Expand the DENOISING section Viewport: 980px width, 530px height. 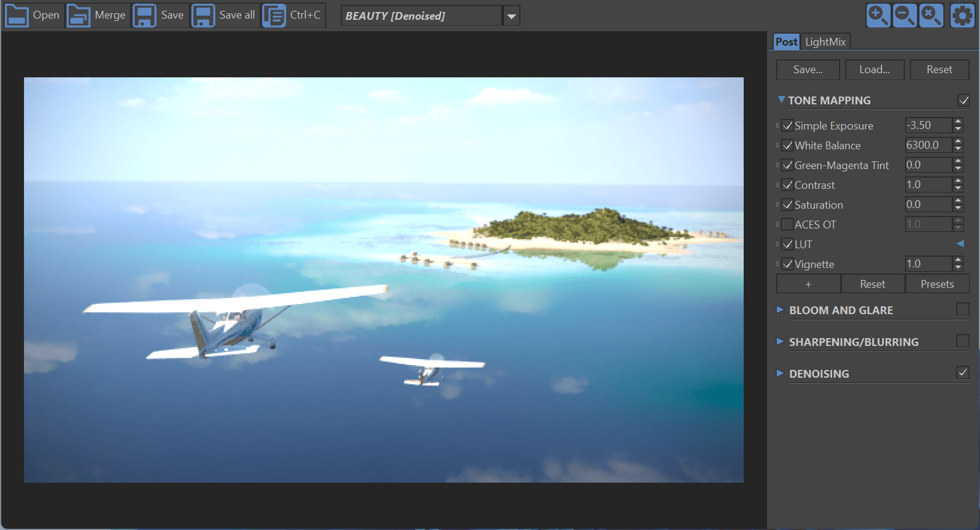pos(780,373)
